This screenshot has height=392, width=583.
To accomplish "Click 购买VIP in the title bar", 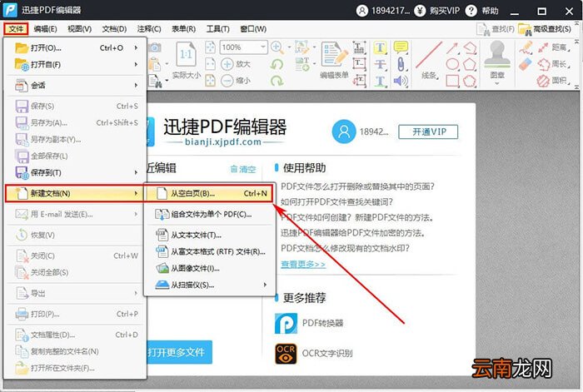I will (x=444, y=11).
